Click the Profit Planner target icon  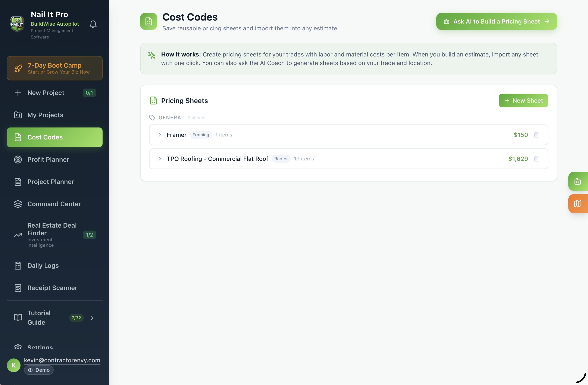click(x=18, y=160)
